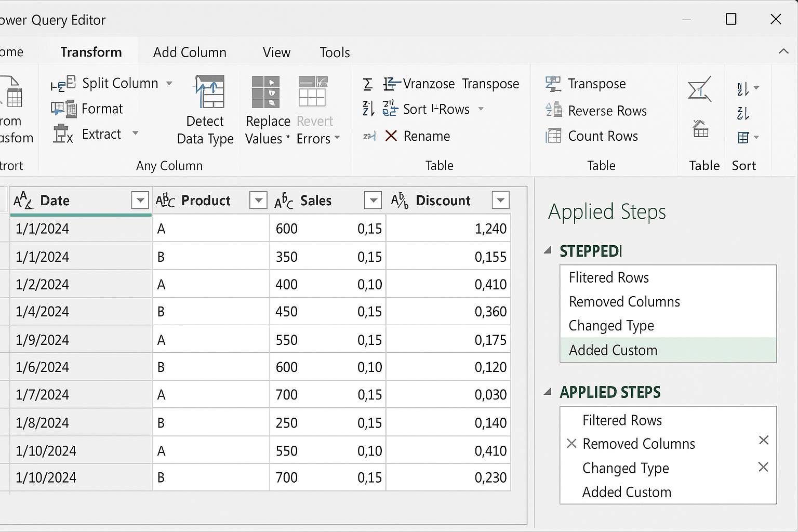Click the sort ascending icon in Sort group
The image size is (798, 532).
click(743, 89)
